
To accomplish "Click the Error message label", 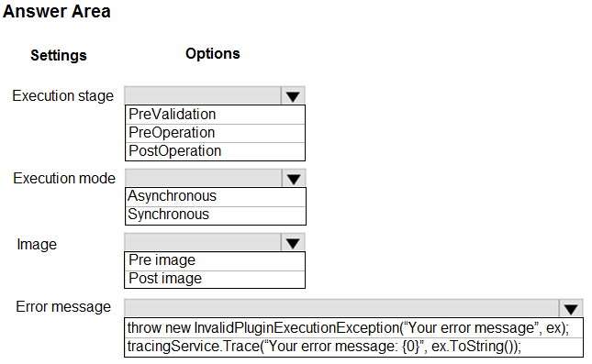I will coord(63,306).
